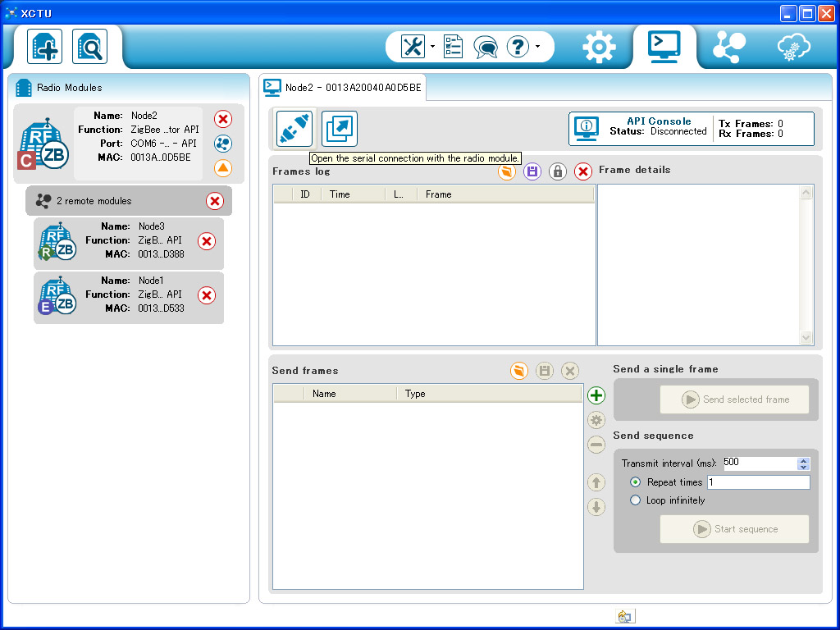840x630 pixels.
Task: Select Repeat times radio button
Action: pos(636,482)
